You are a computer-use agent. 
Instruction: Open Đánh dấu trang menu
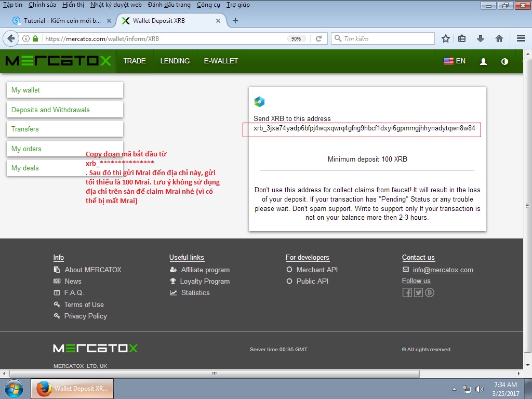[169, 5]
